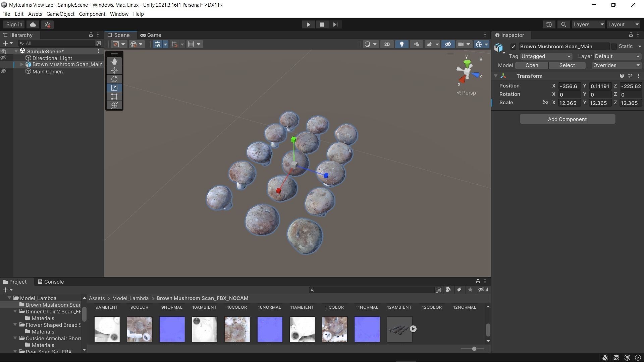
Task: Select the Move tool in Scene
Action: (114, 70)
